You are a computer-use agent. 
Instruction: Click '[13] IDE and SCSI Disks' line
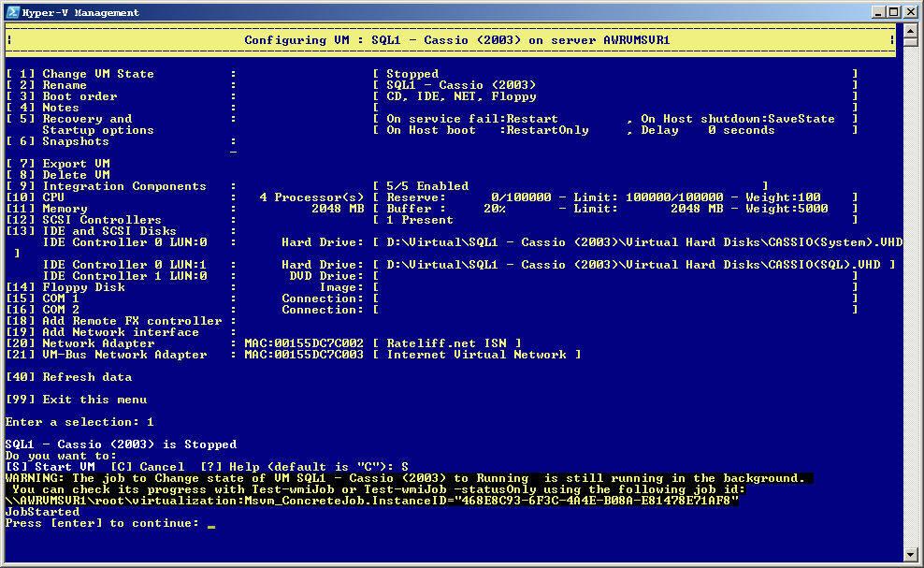pyautogui.click(x=92, y=230)
